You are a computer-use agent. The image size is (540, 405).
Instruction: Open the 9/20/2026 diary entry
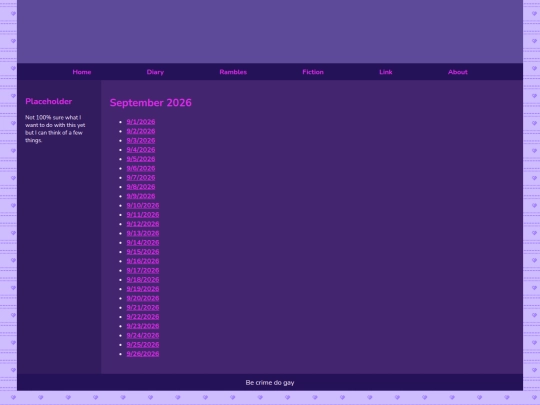tap(143, 298)
